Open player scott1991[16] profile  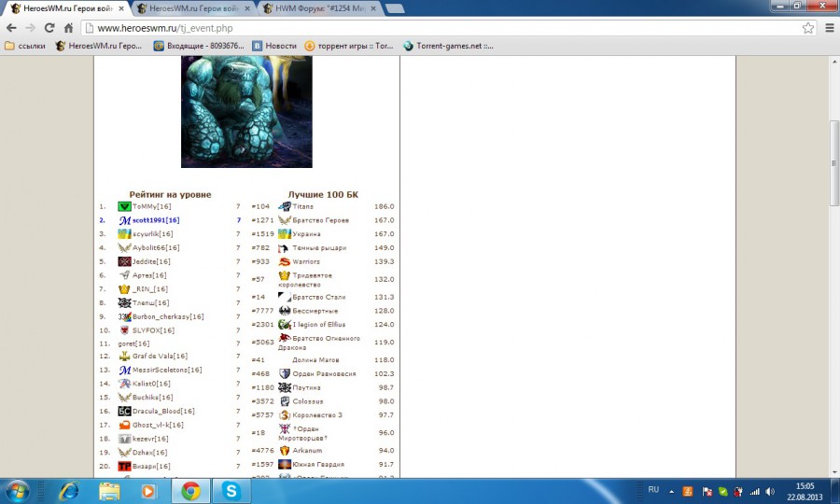tap(156, 220)
